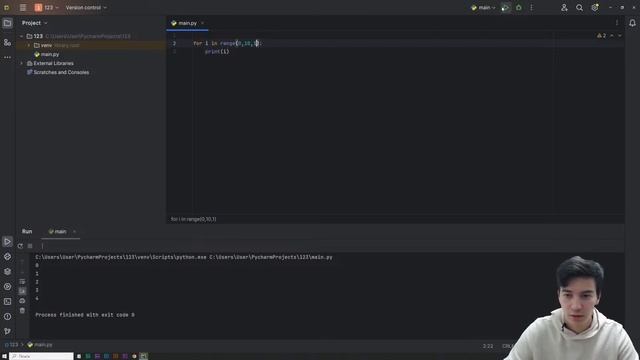Stop the process with the stop icon in Run panel
The width and height of the screenshot is (640, 360).
pos(30,246)
